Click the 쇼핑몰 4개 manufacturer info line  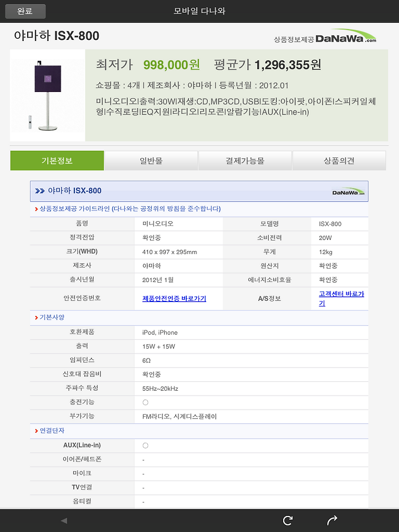(192, 85)
